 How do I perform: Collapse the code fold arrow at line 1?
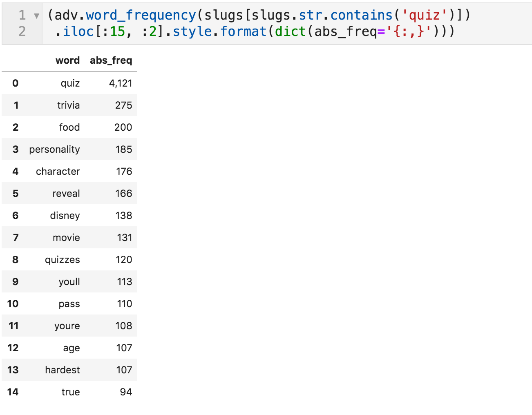click(x=36, y=16)
